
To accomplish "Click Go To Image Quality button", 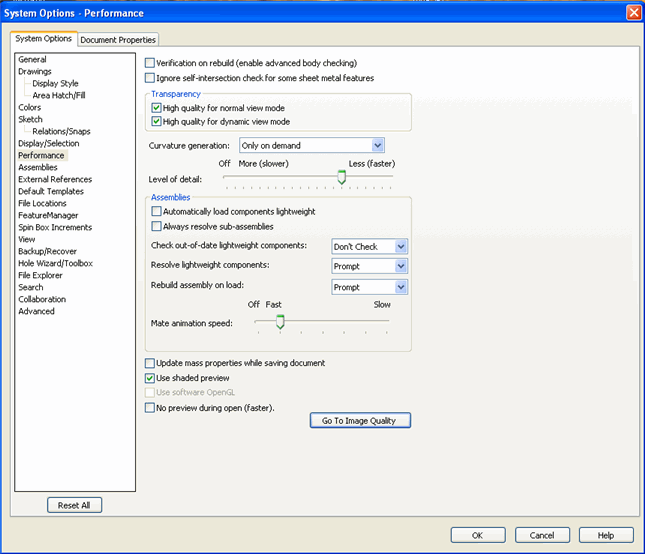I will (360, 421).
